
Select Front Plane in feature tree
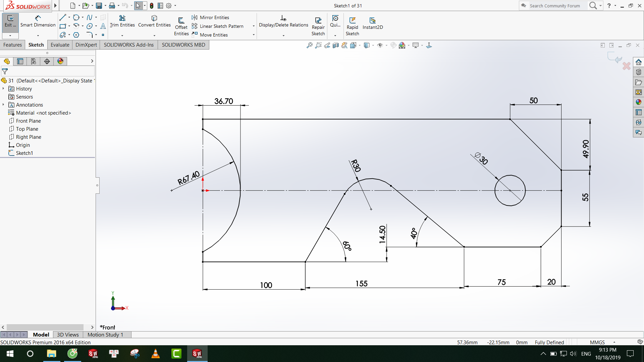click(x=29, y=121)
